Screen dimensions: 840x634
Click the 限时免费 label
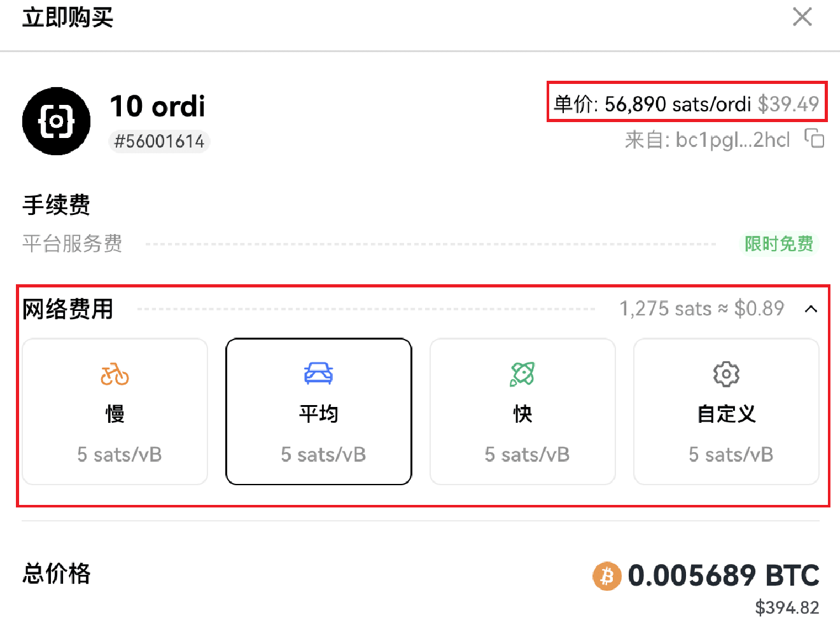(779, 244)
